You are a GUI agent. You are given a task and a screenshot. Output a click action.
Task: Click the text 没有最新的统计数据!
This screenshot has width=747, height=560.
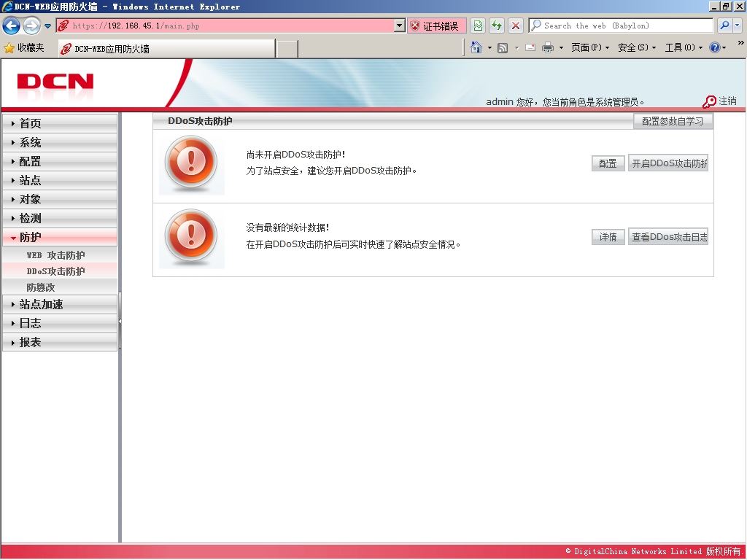click(287, 227)
